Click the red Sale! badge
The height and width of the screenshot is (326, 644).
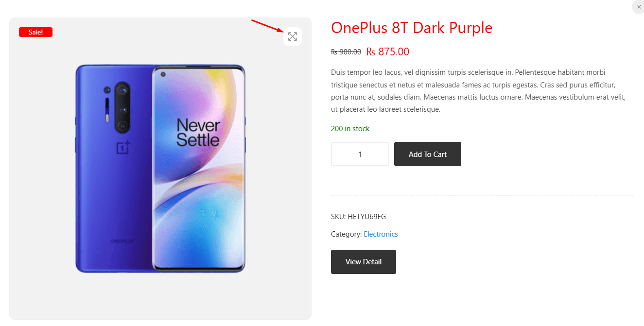point(35,32)
